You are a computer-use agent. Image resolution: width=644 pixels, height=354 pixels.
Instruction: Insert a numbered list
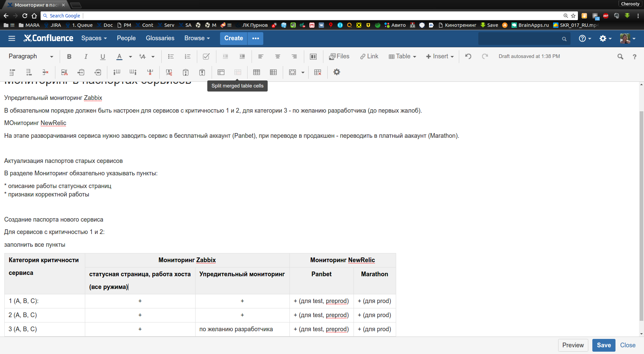(x=187, y=57)
